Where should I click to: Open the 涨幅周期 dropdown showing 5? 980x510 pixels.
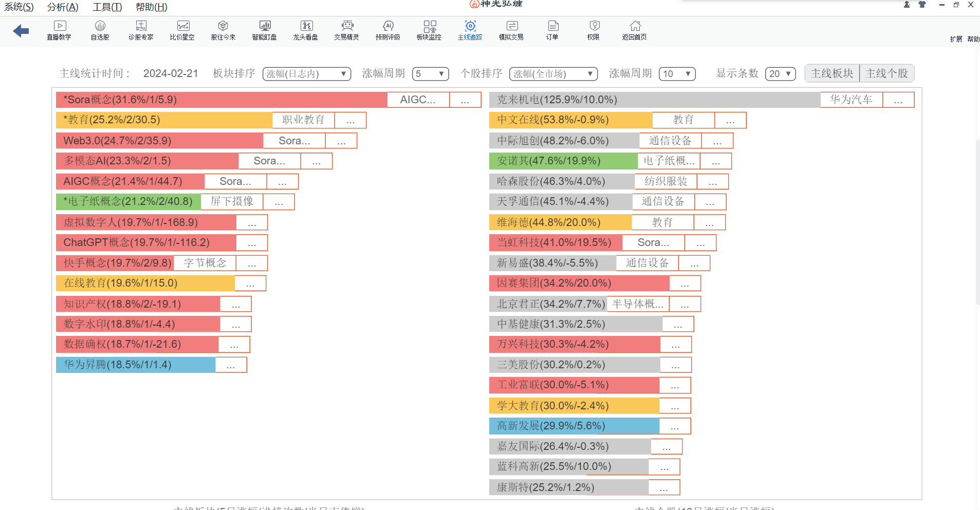tap(431, 74)
